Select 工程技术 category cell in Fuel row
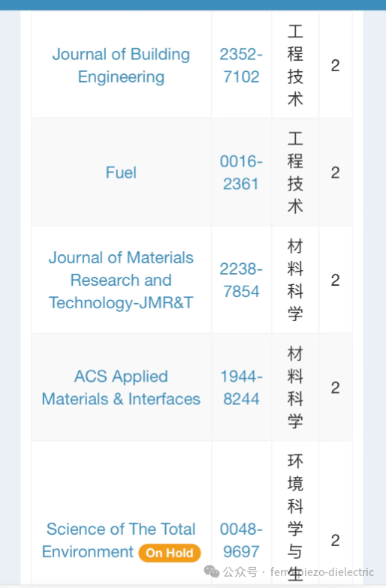 pyautogui.click(x=295, y=172)
